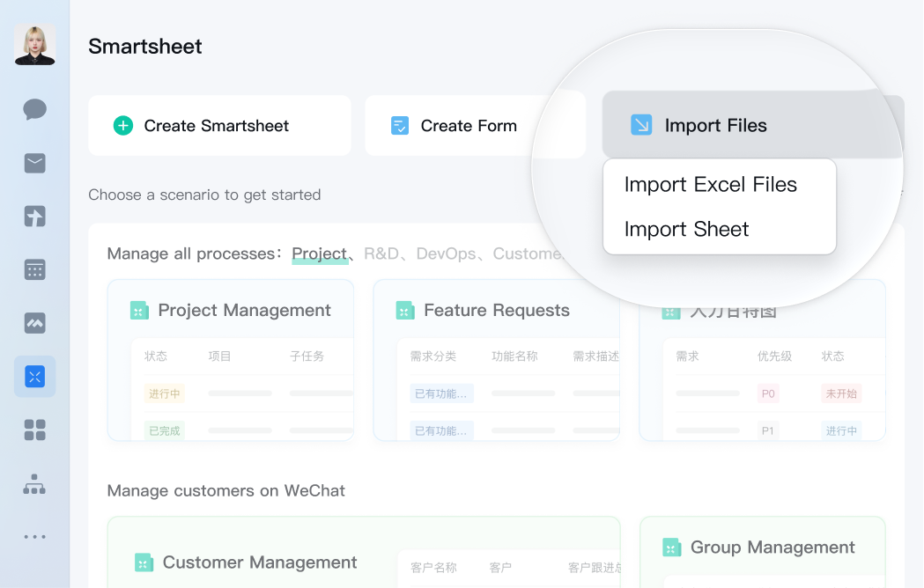Open the chat messages sidebar icon

pos(34,109)
